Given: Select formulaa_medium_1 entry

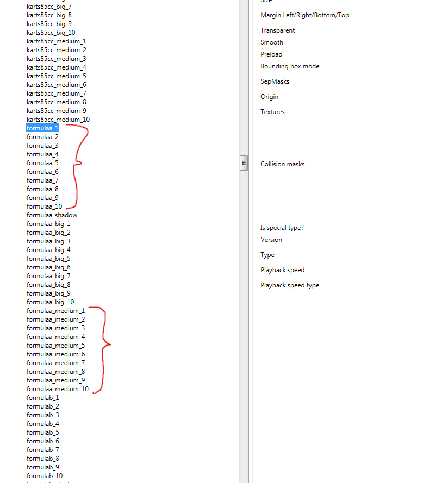Looking at the screenshot, I should (56, 311).
